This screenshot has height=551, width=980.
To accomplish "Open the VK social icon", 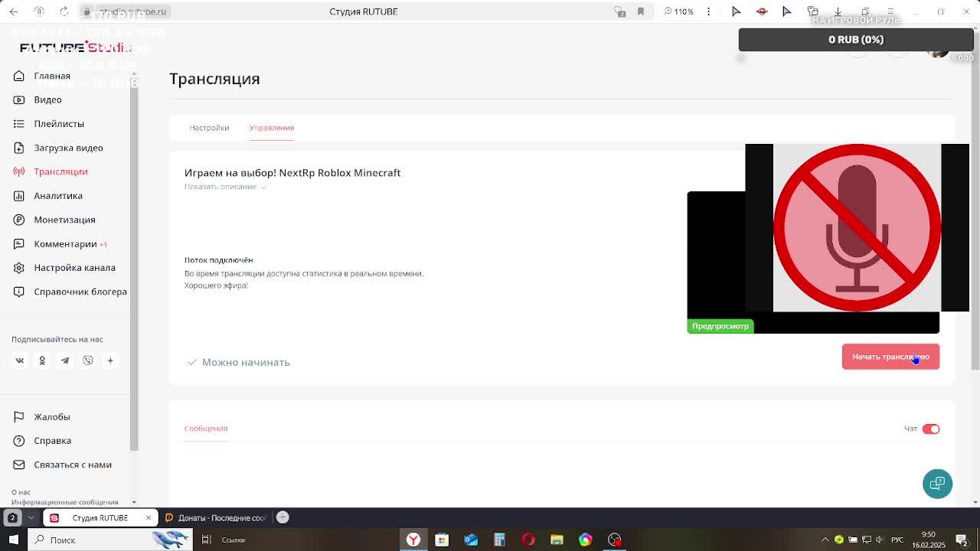I will click(x=20, y=360).
